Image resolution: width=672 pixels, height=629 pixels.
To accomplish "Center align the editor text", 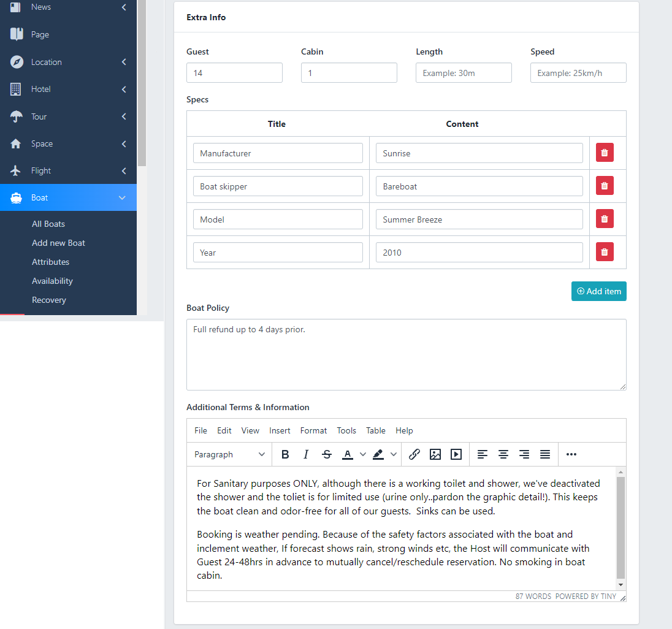I will (x=503, y=454).
